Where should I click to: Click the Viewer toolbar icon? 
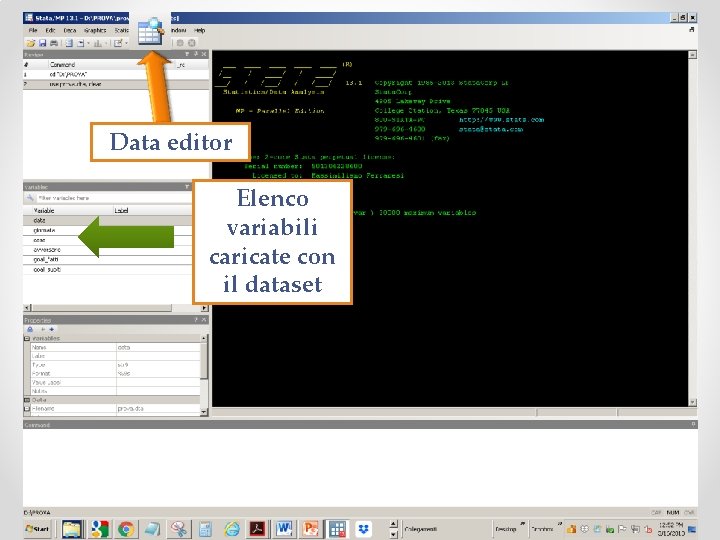[81, 43]
